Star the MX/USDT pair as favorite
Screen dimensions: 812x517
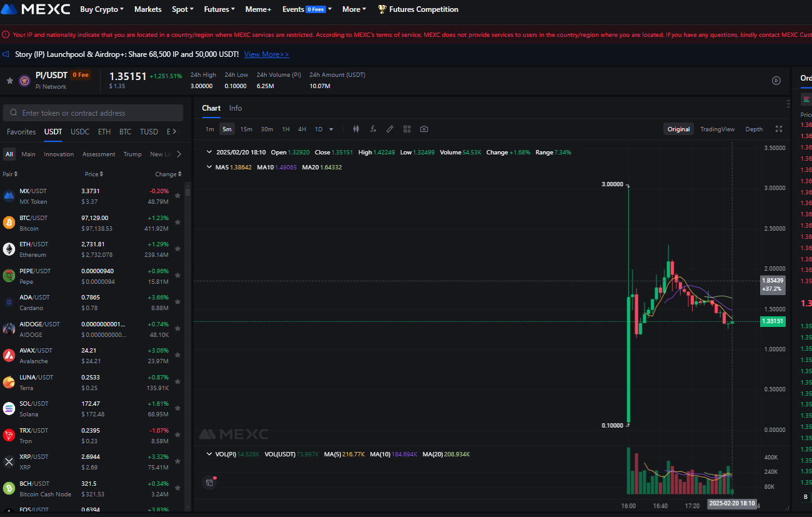tap(177, 196)
